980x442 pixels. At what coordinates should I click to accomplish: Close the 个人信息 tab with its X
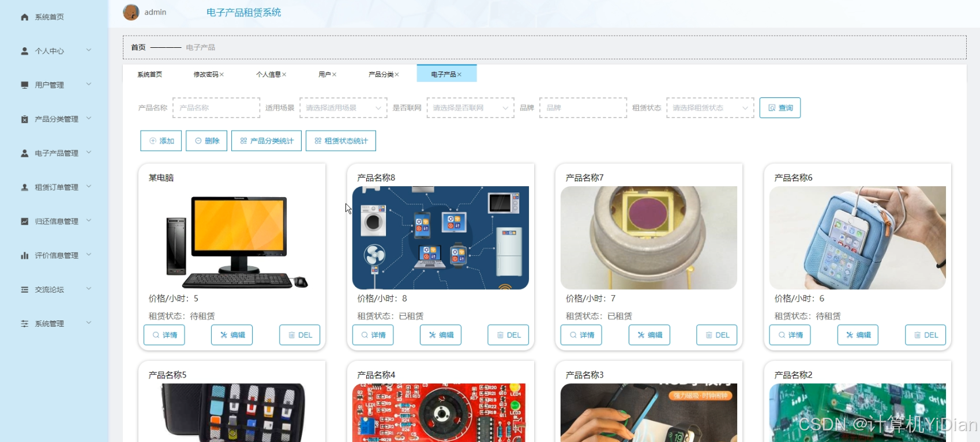(284, 75)
